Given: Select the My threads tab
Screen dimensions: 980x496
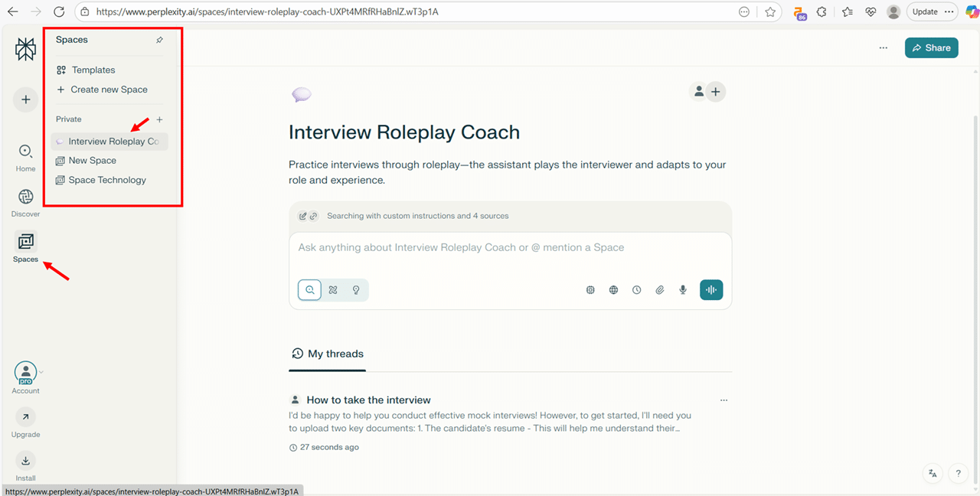Looking at the screenshot, I should [x=327, y=354].
